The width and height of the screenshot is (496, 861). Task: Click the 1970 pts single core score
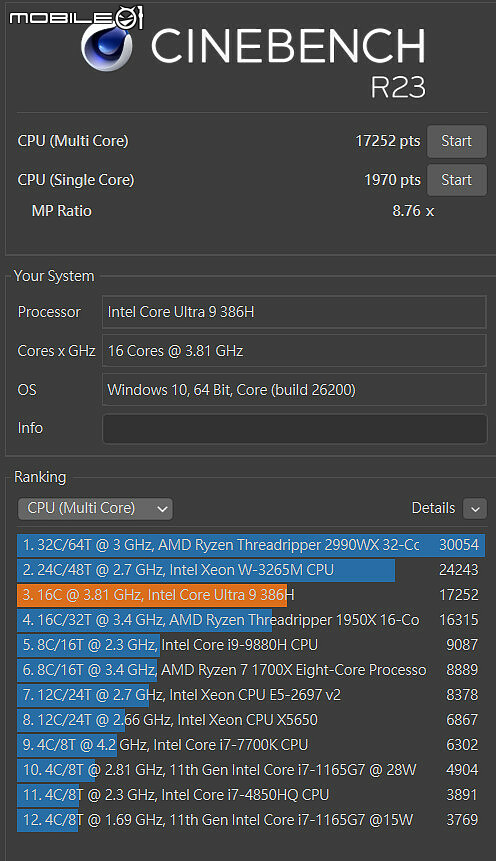[x=393, y=180]
